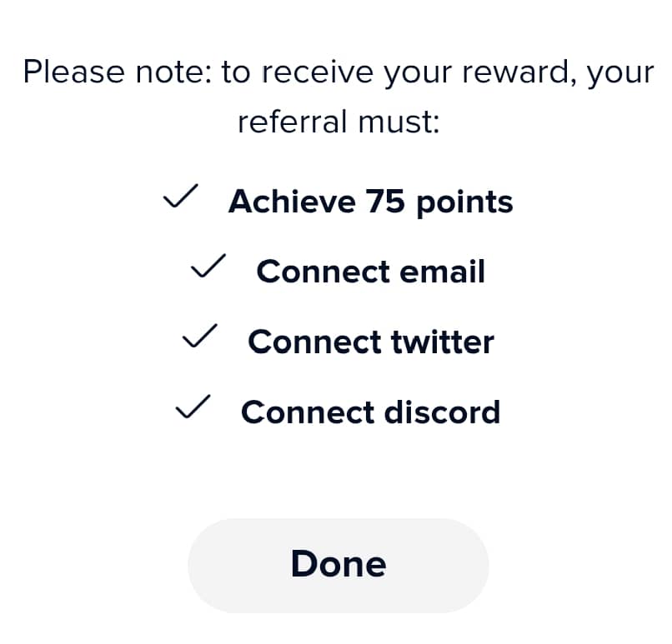Viewport: 672px width, 644px height.
Task: Tap the word "discord" in the list
Action: (x=442, y=412)
